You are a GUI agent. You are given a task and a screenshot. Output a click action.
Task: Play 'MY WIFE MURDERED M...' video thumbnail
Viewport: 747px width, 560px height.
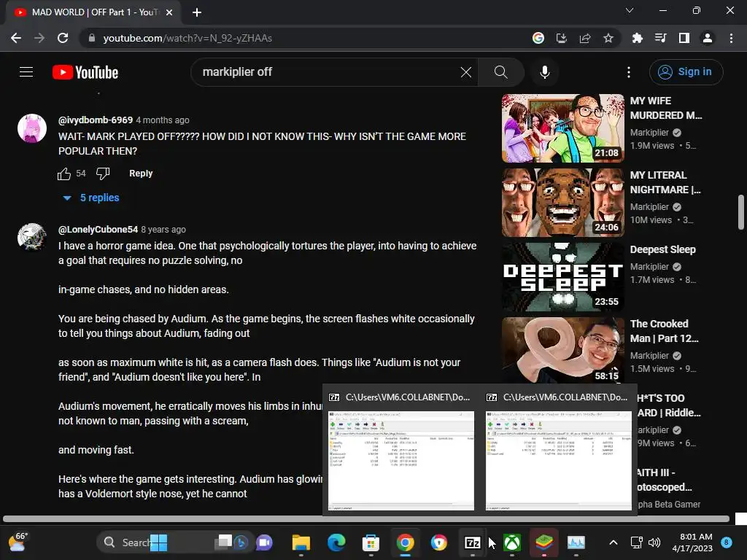click(x=562, y=128)
